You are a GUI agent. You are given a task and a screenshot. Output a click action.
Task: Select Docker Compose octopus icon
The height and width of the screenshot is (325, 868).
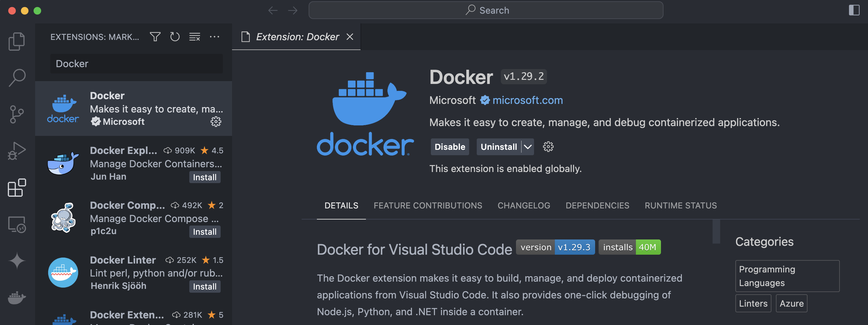pos(63,218)
